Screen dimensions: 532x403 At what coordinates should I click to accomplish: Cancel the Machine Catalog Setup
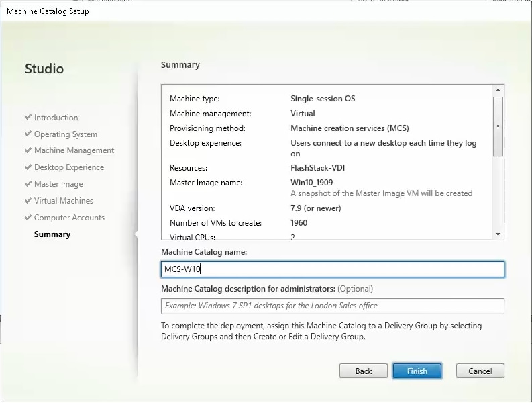(x=480, y=371)
